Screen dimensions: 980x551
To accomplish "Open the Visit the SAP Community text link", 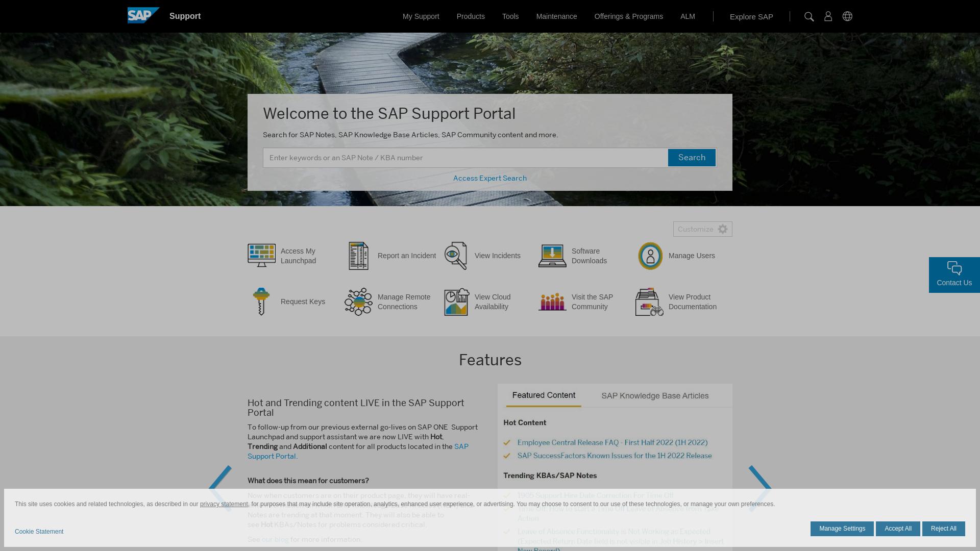I will pos(592,302).
